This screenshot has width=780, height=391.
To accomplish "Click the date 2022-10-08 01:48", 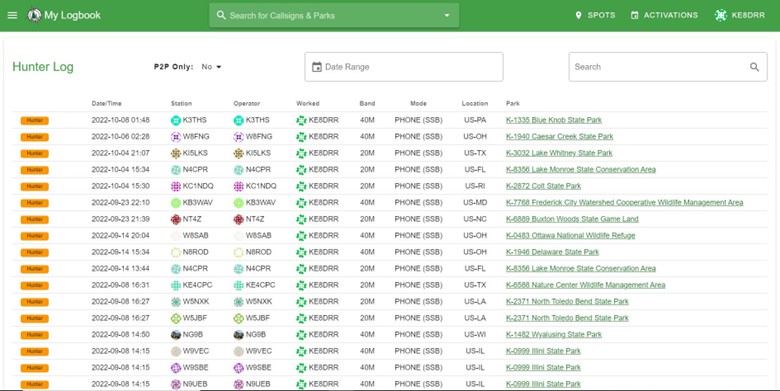I will click(120, 120).
